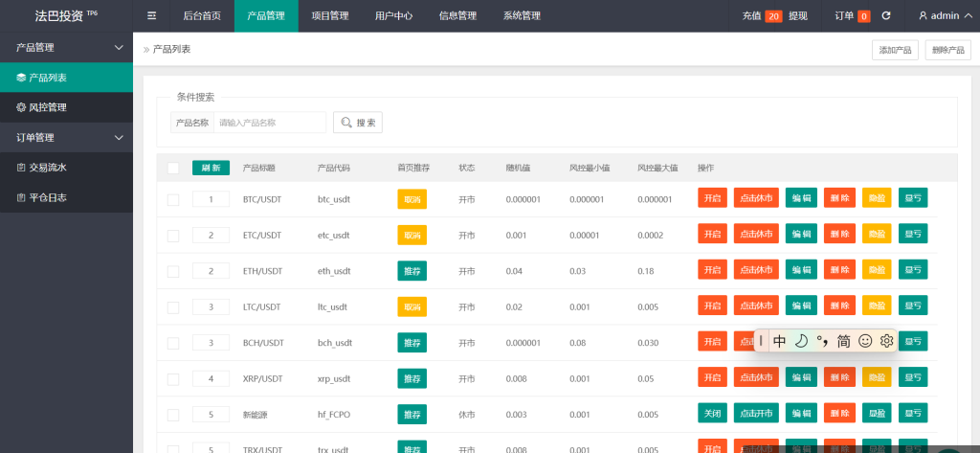The image size is (980, 453).
Task: Click 取消 button for LTC/USDT row
Action: (x=412, y=306)
